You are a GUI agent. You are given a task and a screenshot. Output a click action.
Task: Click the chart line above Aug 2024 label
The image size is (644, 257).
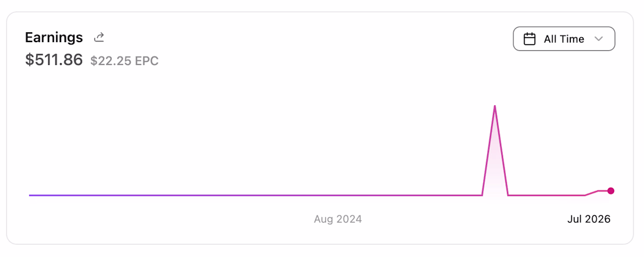coord(338,196)
